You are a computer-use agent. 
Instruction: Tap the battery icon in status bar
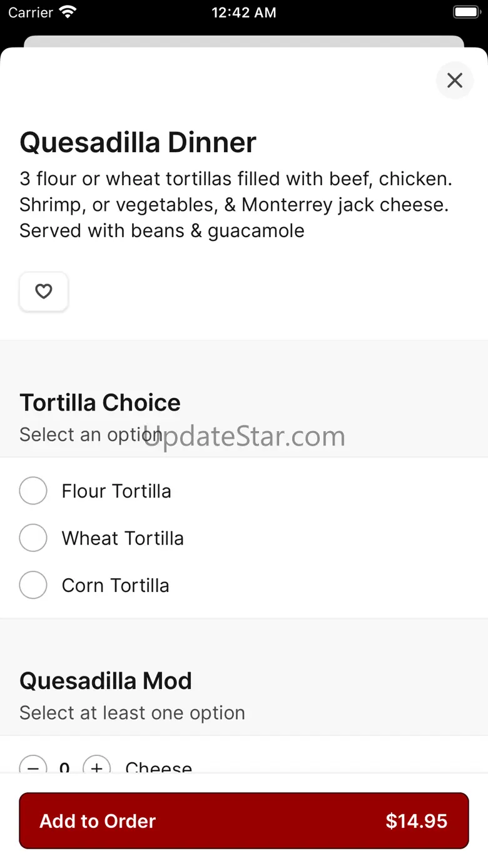466,13
